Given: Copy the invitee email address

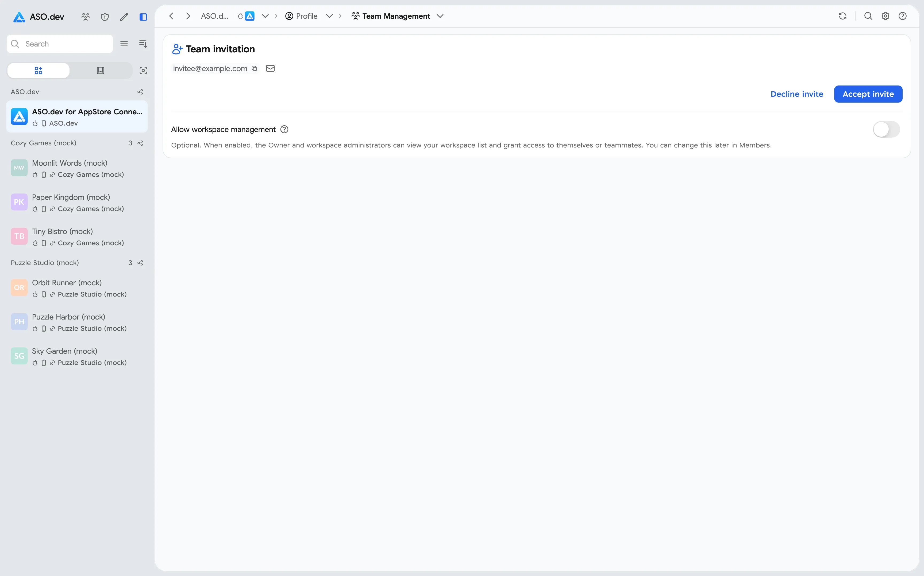Looking at the screenshot, I should click(x=254, y=69).
